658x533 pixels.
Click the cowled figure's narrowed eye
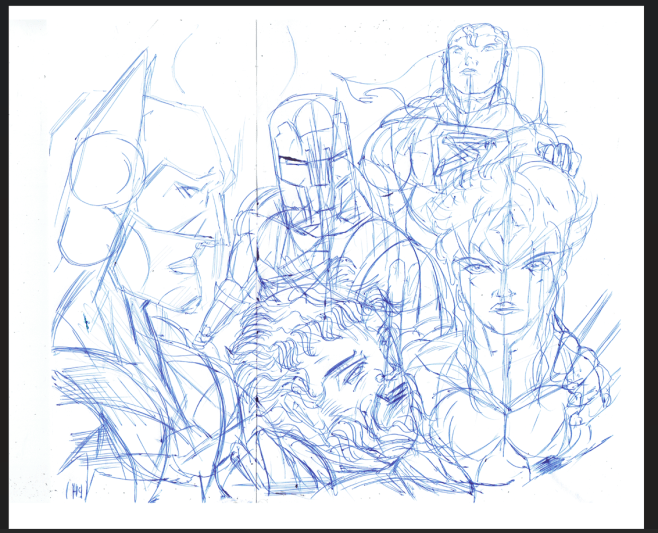188,191
